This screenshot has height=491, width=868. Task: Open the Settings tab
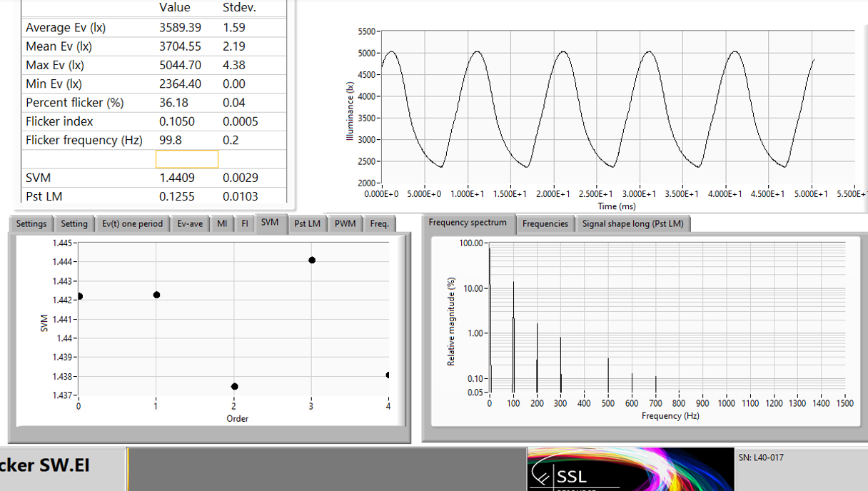31,224
